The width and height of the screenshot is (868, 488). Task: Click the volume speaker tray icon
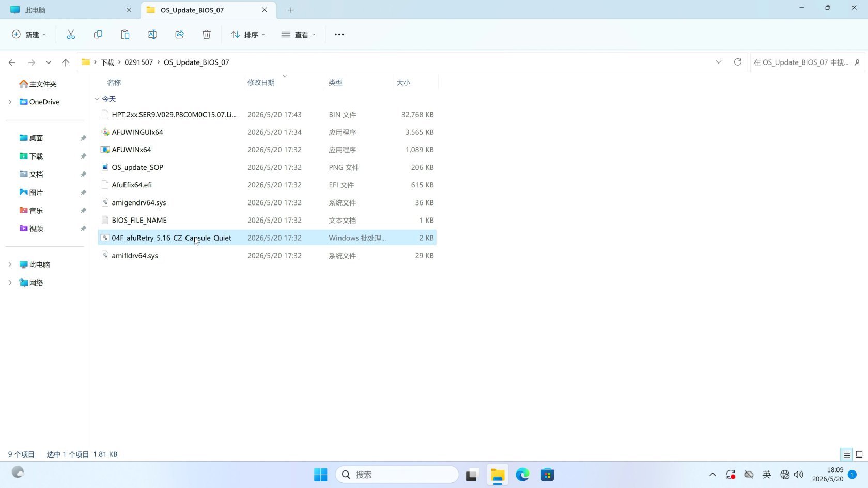tap(799, 475)
